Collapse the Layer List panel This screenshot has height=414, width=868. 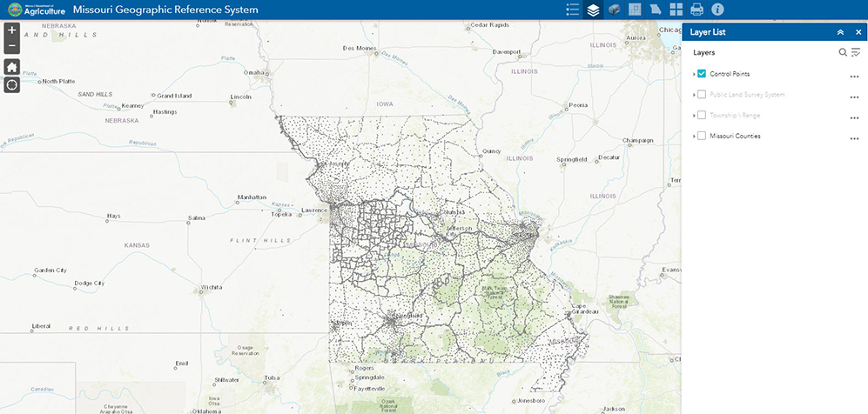[x=840, y=32]
